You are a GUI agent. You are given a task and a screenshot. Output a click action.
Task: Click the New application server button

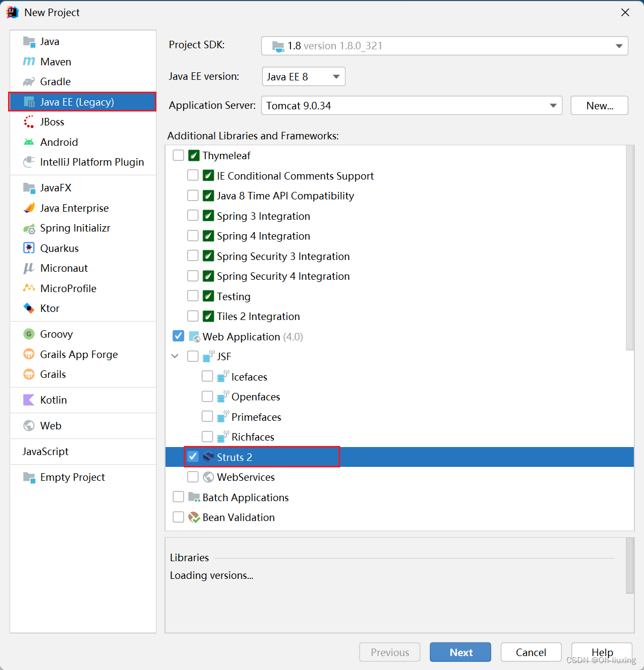coord(599,105)
